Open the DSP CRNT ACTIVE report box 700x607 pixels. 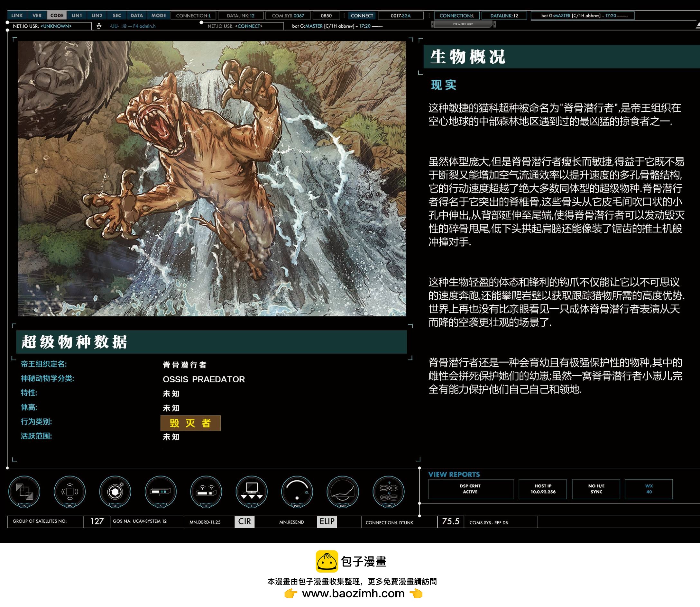[x=471, y=489]
